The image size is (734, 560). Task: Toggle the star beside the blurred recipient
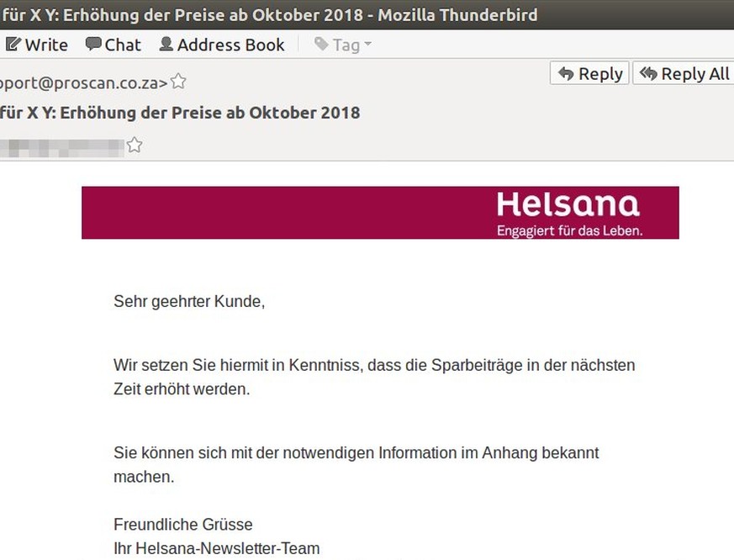(134, 145)
